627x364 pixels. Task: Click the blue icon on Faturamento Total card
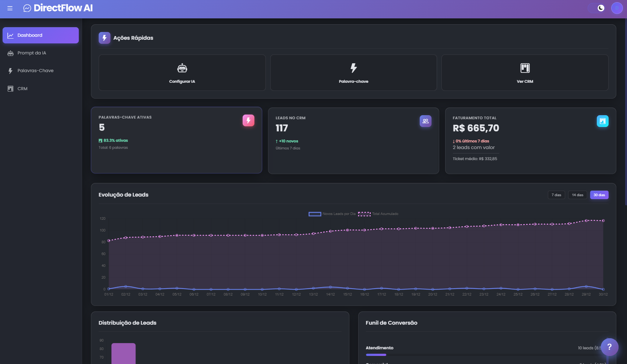pos(603,121)
